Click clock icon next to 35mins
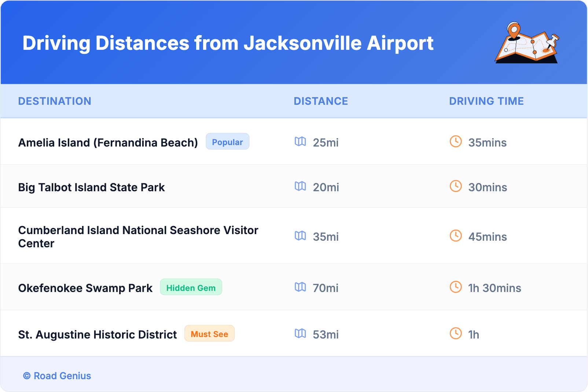The image size is (588, 392). [456, 141]
